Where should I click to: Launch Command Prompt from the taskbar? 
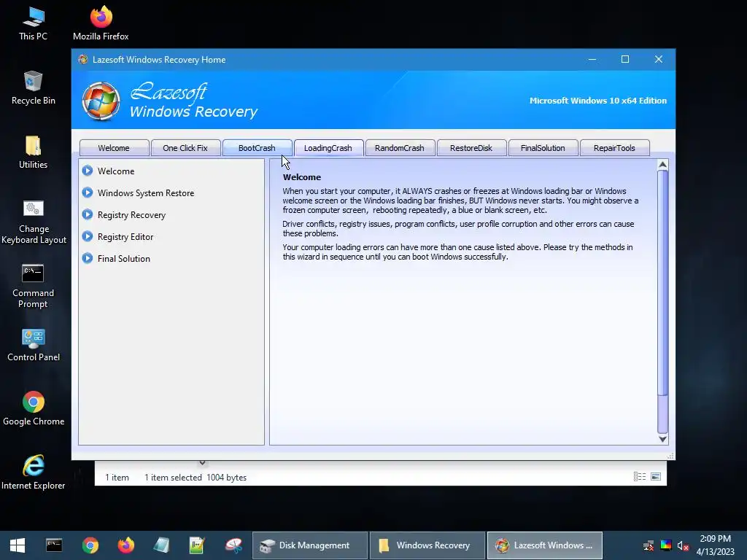click(x=54, y=545)
